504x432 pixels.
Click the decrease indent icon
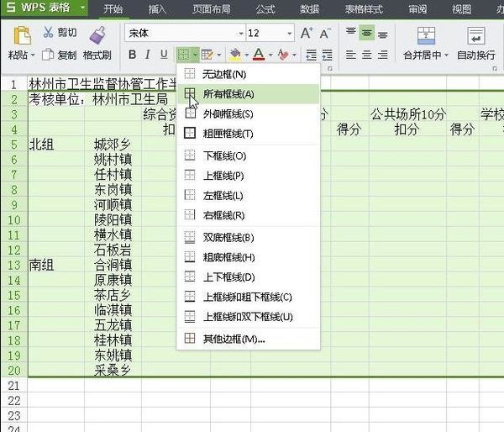pyautogui.click(x=311, y=55)
